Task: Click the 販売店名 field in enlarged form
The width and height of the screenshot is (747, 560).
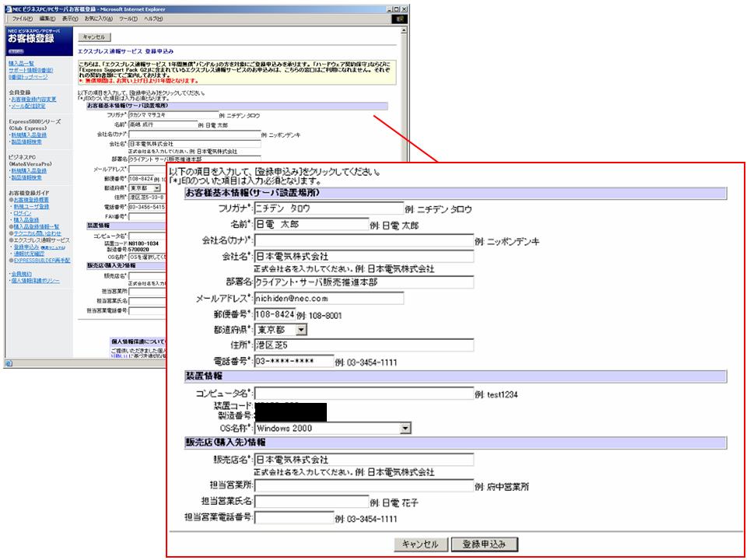Action: tap(364, 460)
